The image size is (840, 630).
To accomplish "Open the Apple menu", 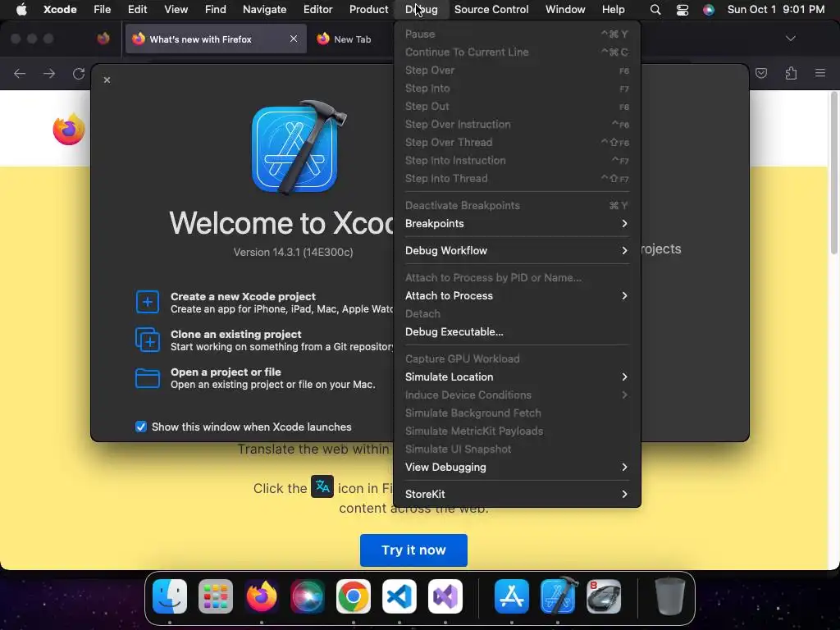I will (21, 9).
